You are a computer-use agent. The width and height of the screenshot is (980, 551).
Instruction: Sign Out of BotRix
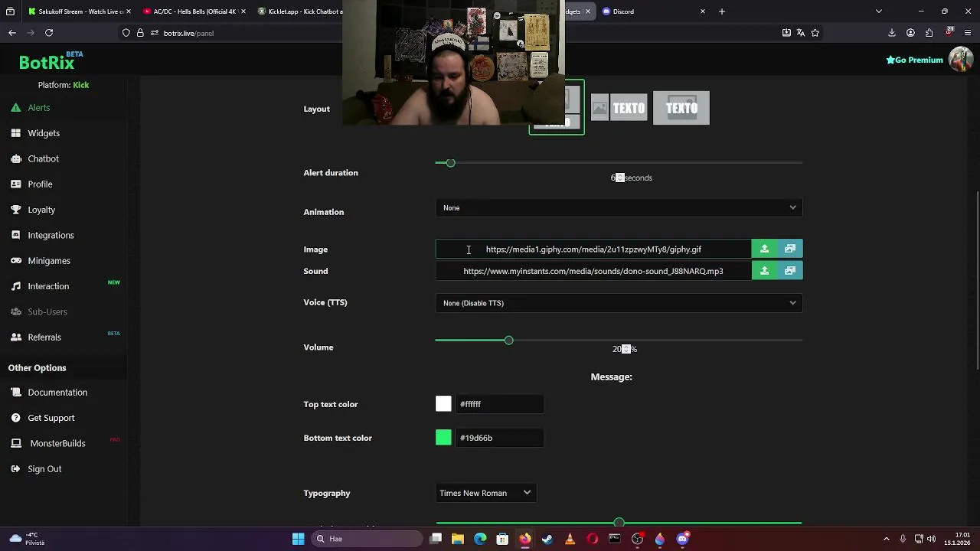pyautogui.click(x=44, y=469)
